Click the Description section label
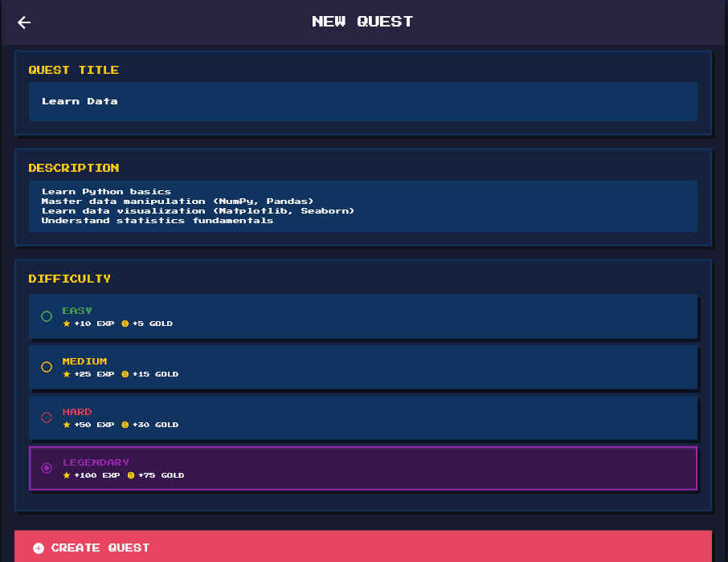Image resolution: width=728 pixels, height=562 pixels. click(x=74, y=168)
